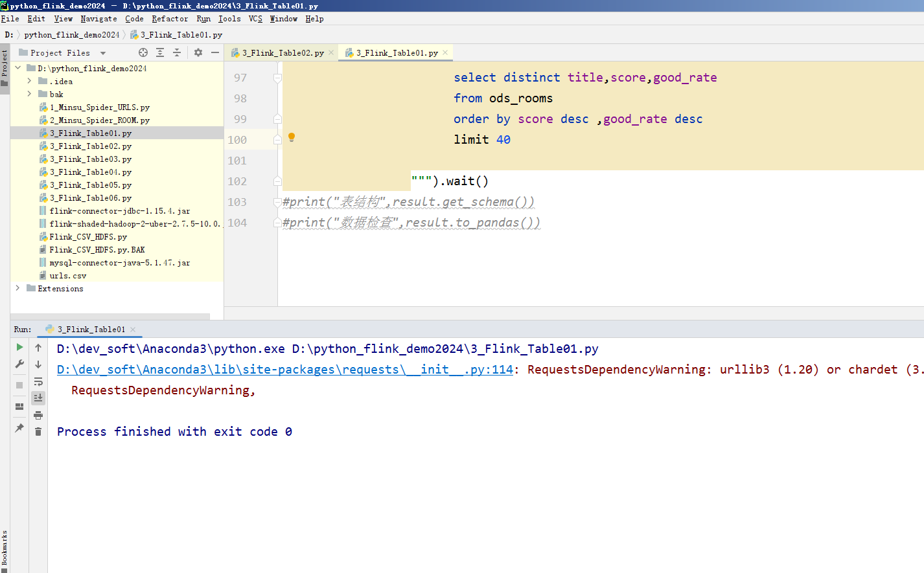Select mysql-connector-java-5.1.47.jar file
Image resolution: width=924 pixels, height=573 pixels.
(119, 263)
